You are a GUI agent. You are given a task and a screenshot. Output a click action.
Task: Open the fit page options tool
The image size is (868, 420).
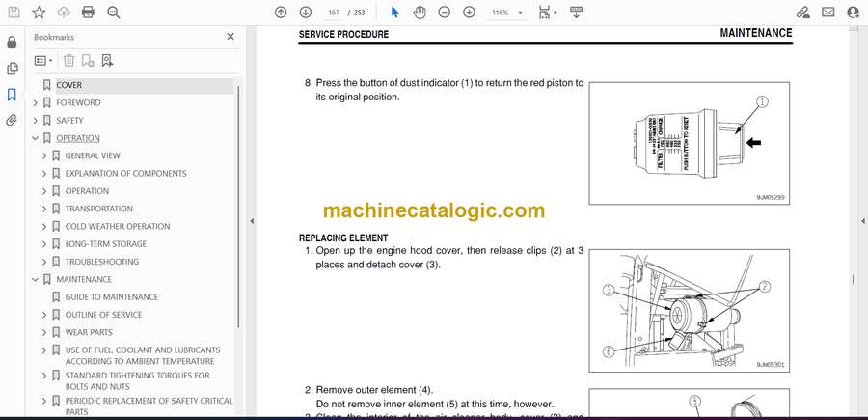[x=547, y=13]
